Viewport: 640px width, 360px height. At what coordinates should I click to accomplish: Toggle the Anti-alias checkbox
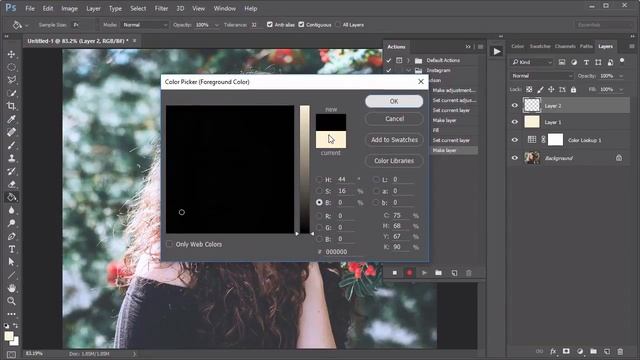tap(269, 24)
